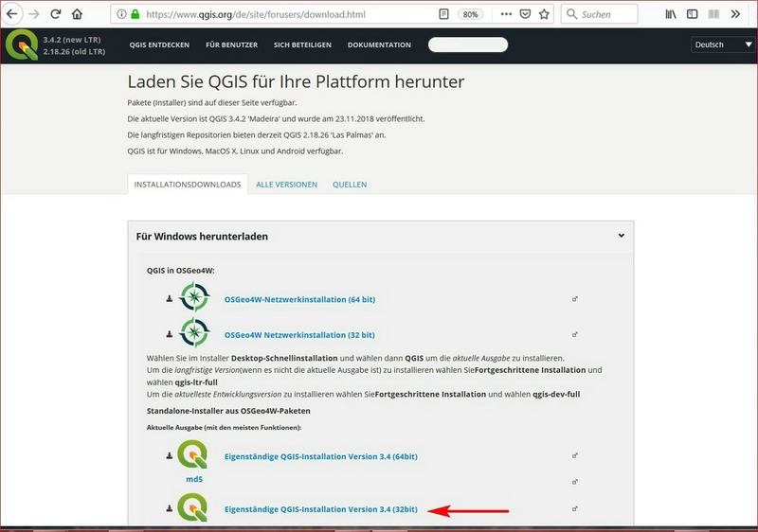Click the 2.18.26 (old LTR) version text
Viewport: 758px width, 532px height.
click(x=74, y=51)
